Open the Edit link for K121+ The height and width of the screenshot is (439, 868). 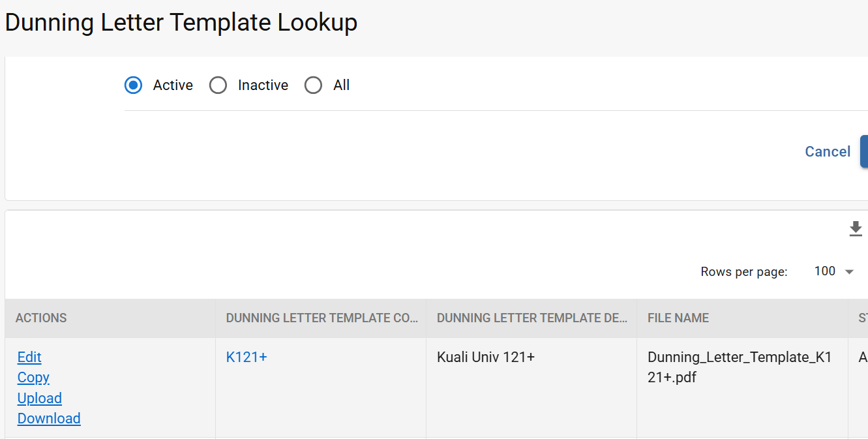[x=29, y=357]
